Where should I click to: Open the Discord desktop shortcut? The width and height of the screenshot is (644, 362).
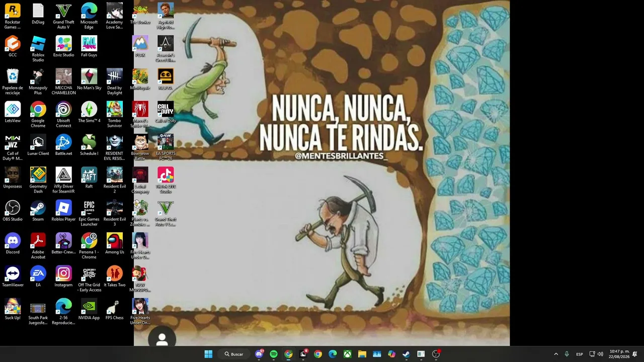13,243
